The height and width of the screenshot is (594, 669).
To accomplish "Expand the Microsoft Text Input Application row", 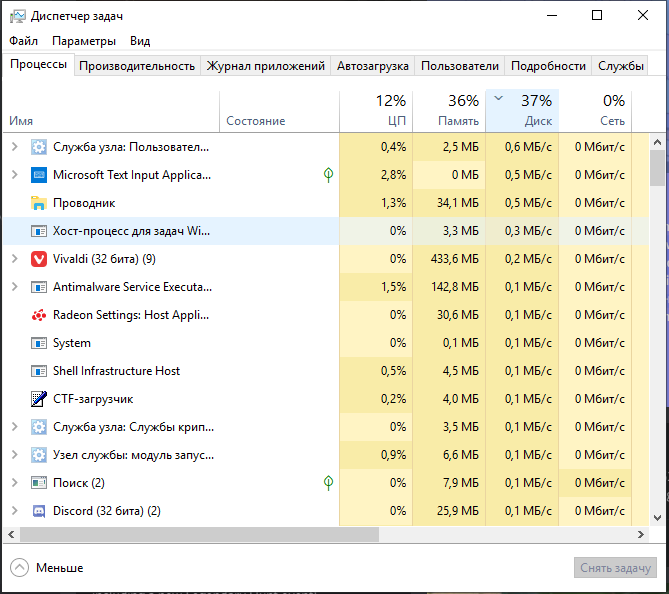I will pyautogui.click(x=15, y=175).
